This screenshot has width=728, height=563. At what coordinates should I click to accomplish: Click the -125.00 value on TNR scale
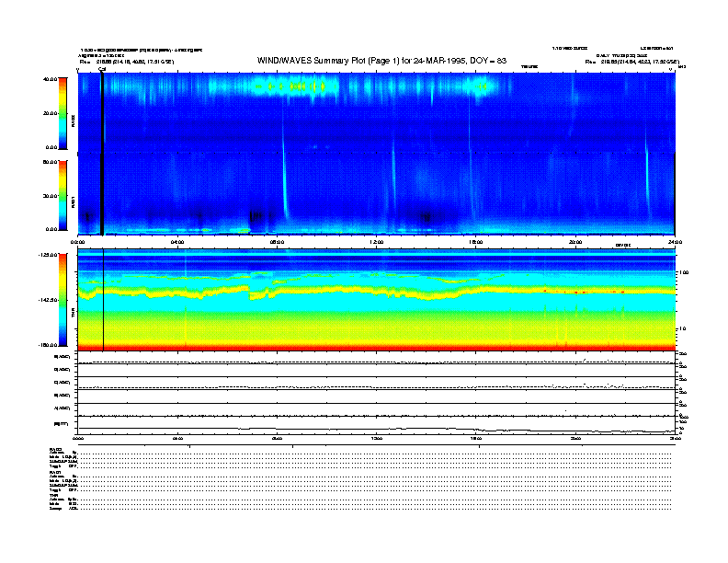(x=48, y=255)
